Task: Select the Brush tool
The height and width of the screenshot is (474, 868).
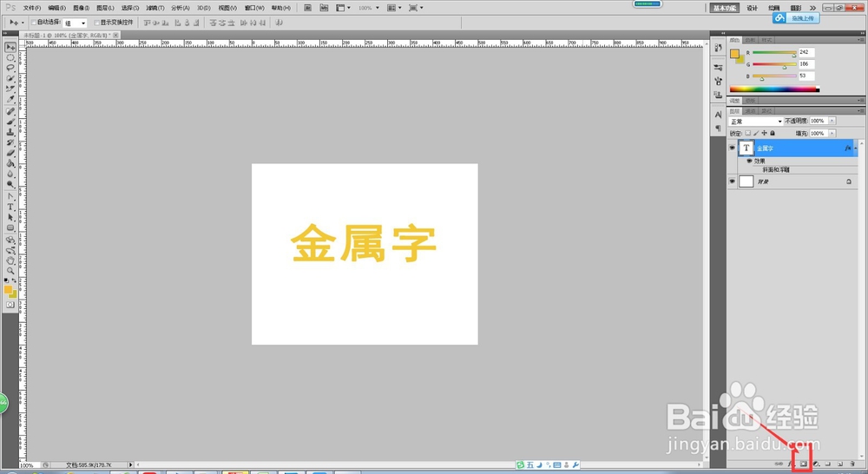Action: click(x=10, y=122)
